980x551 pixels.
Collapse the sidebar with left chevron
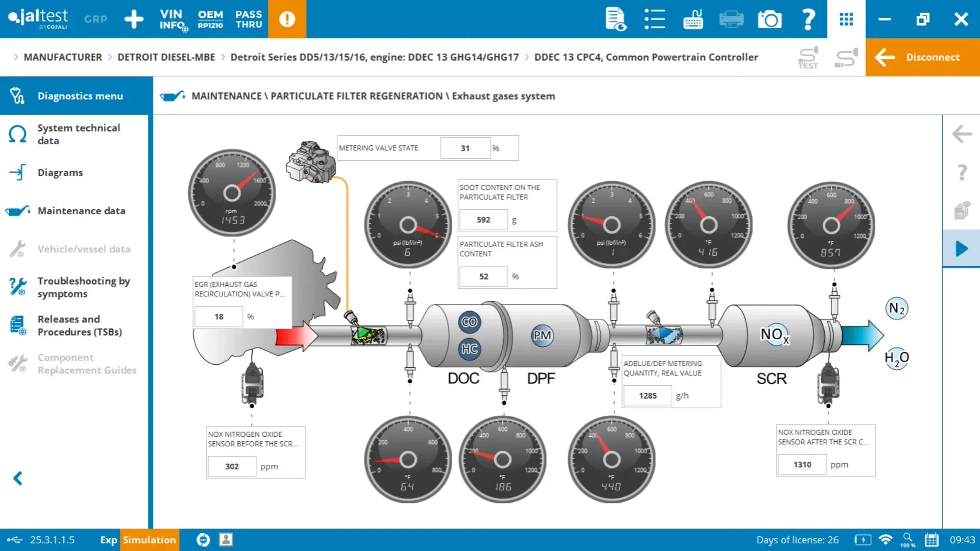[18, 478]
